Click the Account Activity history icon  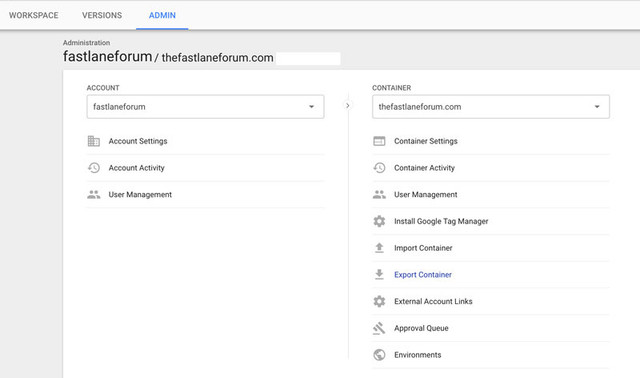(94, 168)
